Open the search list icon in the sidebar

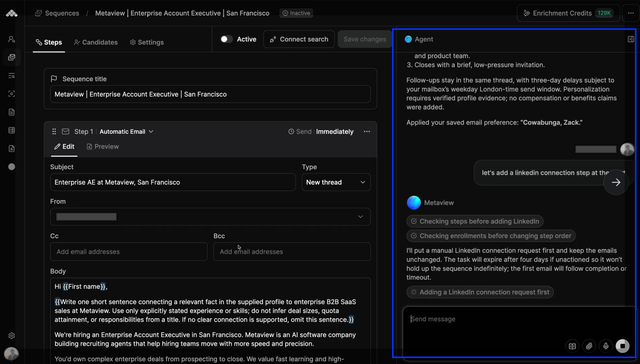click(12, 76)
